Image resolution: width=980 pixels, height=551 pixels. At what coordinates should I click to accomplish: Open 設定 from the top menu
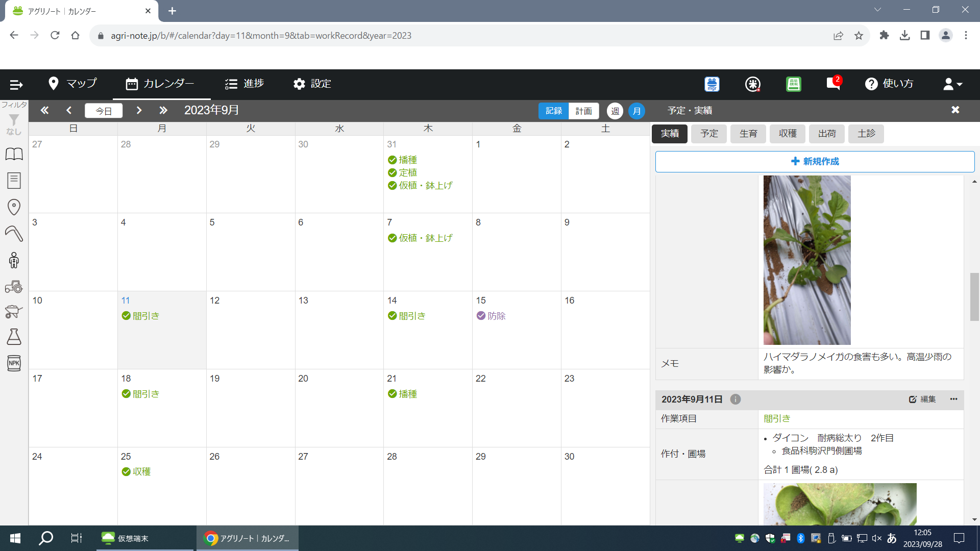pos(312,84)
